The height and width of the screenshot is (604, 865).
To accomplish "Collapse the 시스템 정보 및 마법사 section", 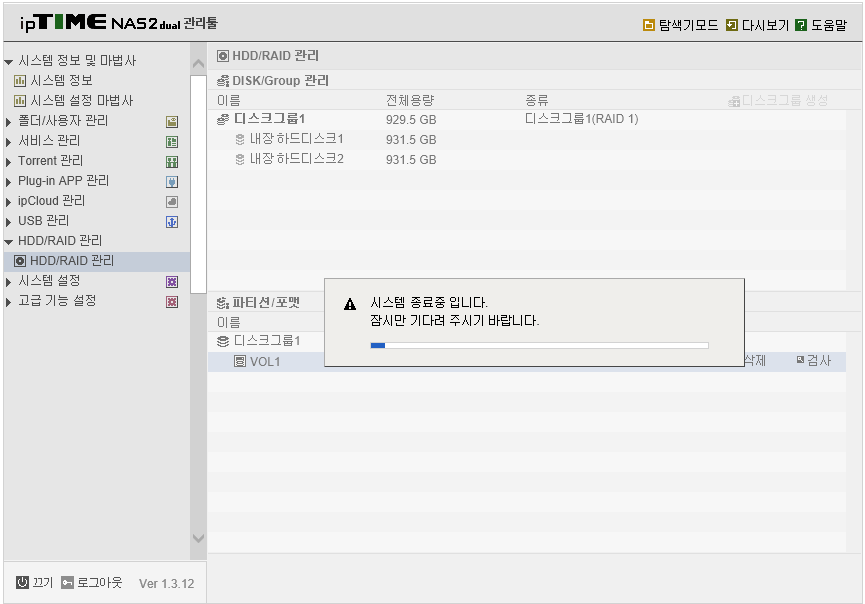I will coord(8,61).
